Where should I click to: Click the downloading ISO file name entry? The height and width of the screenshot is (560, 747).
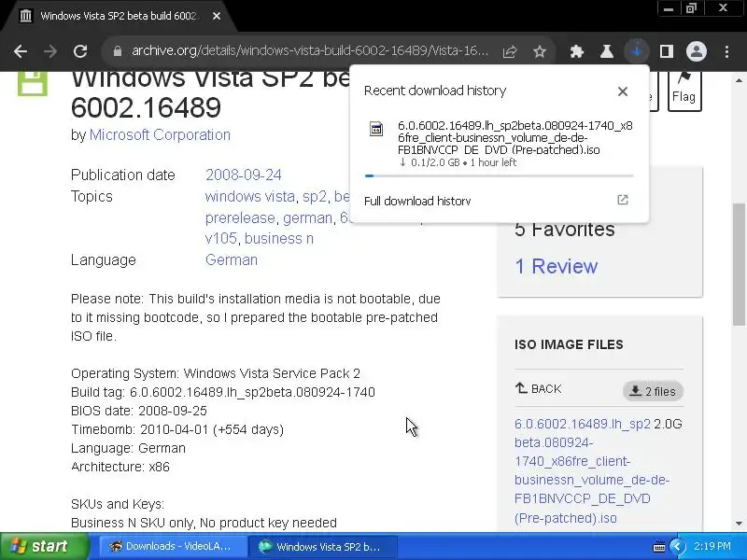click(515, 137)
